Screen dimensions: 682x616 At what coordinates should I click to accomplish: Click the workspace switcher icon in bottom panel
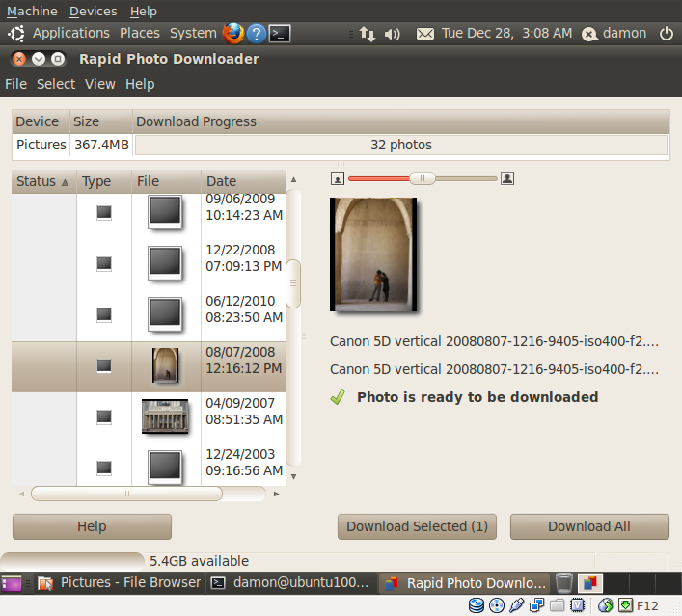pos(589,583)
